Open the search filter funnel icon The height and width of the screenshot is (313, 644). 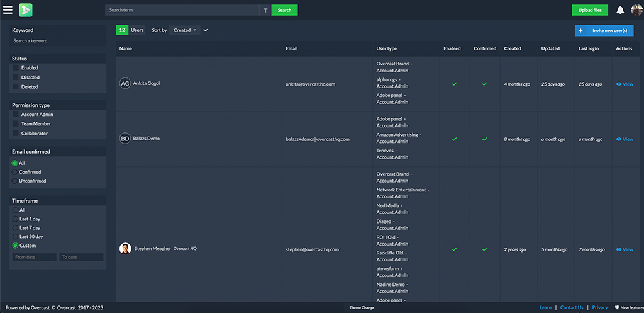265,10
